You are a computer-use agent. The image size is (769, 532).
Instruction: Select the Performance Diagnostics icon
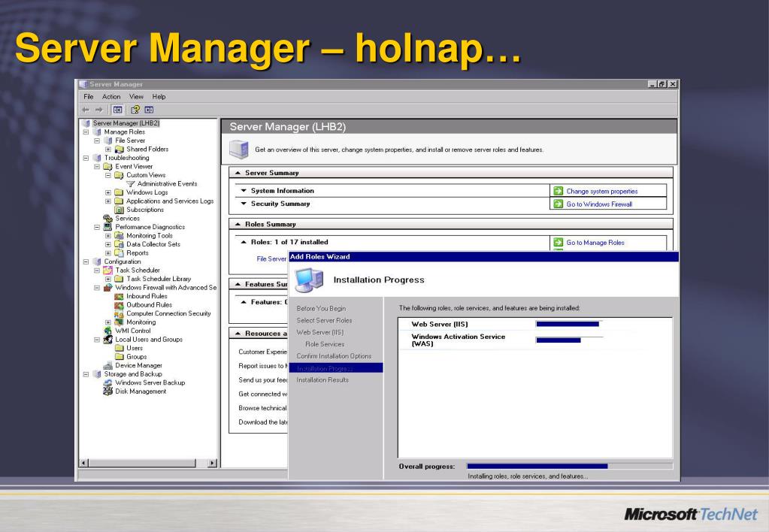click(108, 227)
